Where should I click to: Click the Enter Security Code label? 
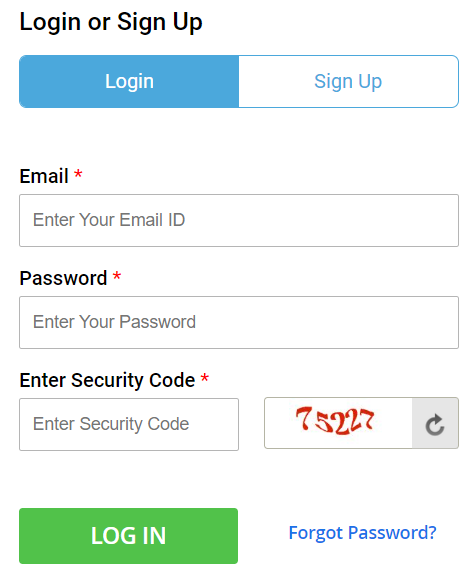[x=107, y=380]
